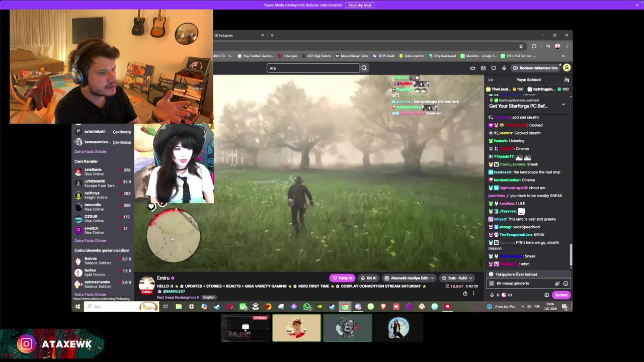Open chat settings gear icon

click(546, 295)
